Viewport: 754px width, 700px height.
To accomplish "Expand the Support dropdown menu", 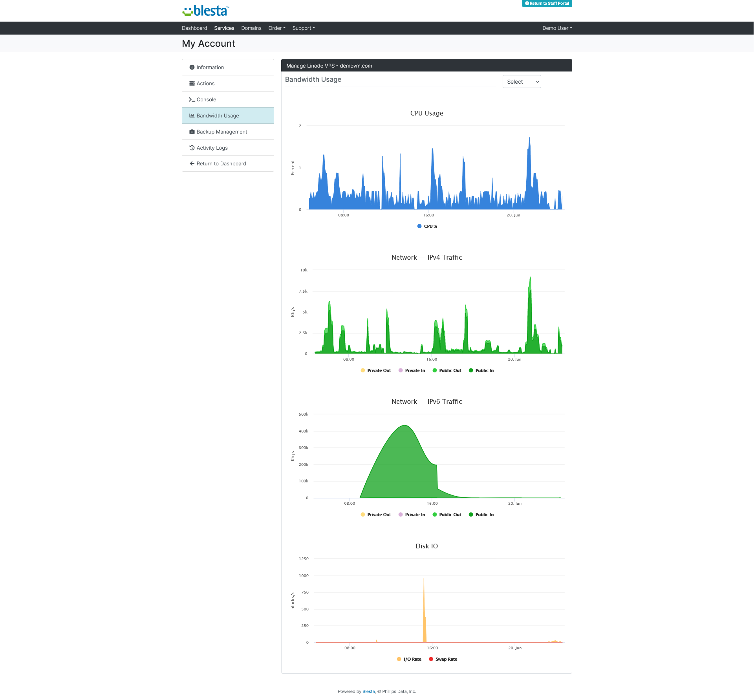I will click(304, 28).
